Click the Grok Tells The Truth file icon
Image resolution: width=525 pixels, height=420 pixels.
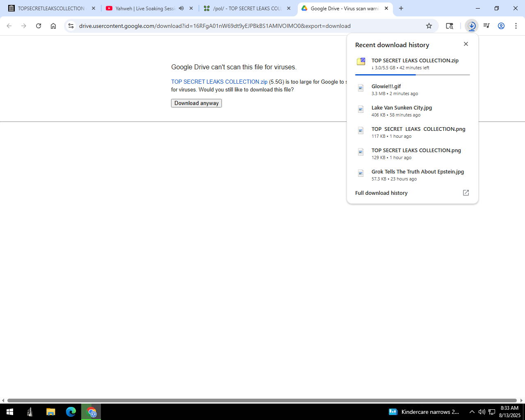point(361,173)
